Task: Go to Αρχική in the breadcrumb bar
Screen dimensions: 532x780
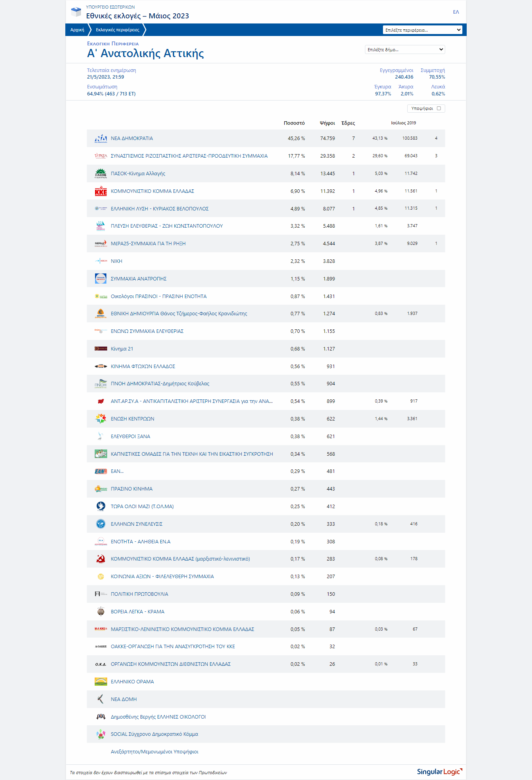Action: click(x=77, y=30)
